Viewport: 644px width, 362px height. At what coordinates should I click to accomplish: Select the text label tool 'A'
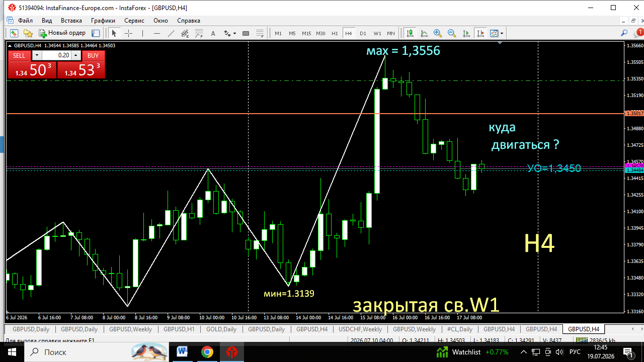click(213, 33)
